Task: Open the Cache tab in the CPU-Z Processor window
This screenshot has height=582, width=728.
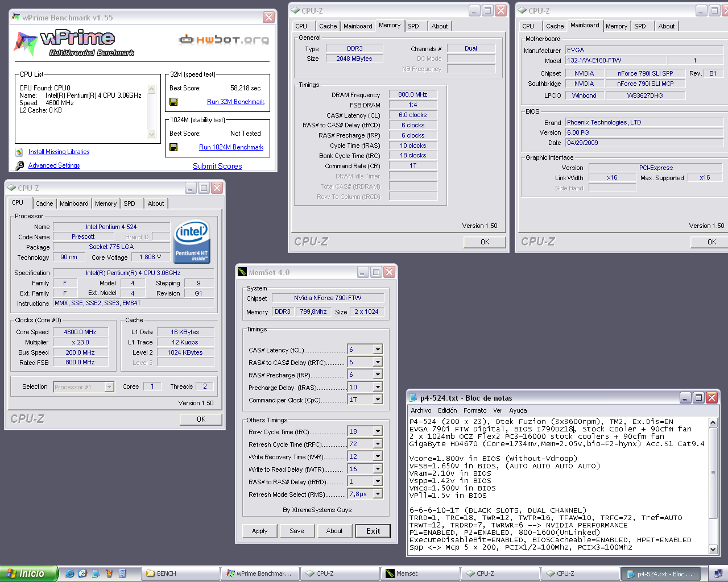Action: (44, 203)
